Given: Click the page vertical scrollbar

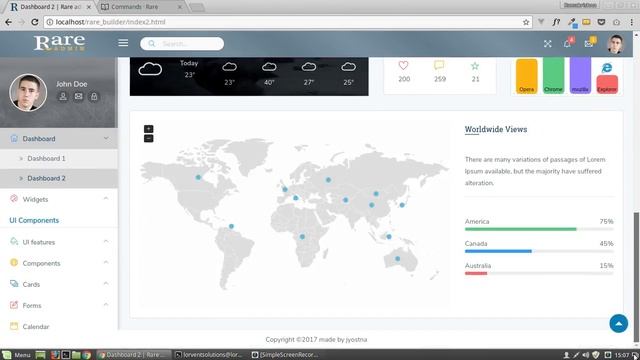Looking at the screenshot, I should (x=636, y=278).
